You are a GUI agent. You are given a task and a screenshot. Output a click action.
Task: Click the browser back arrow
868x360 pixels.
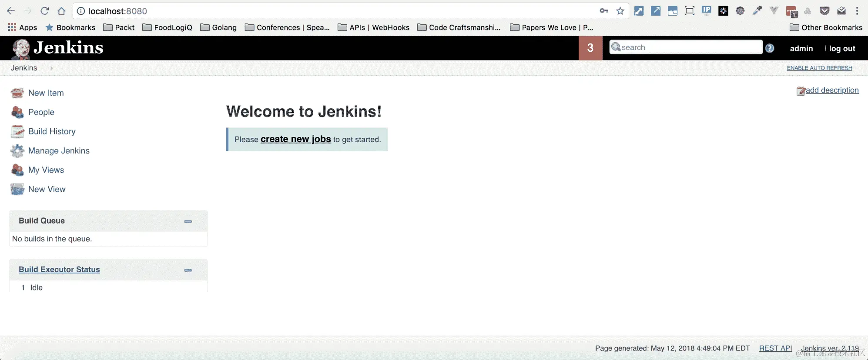point(11,11)
